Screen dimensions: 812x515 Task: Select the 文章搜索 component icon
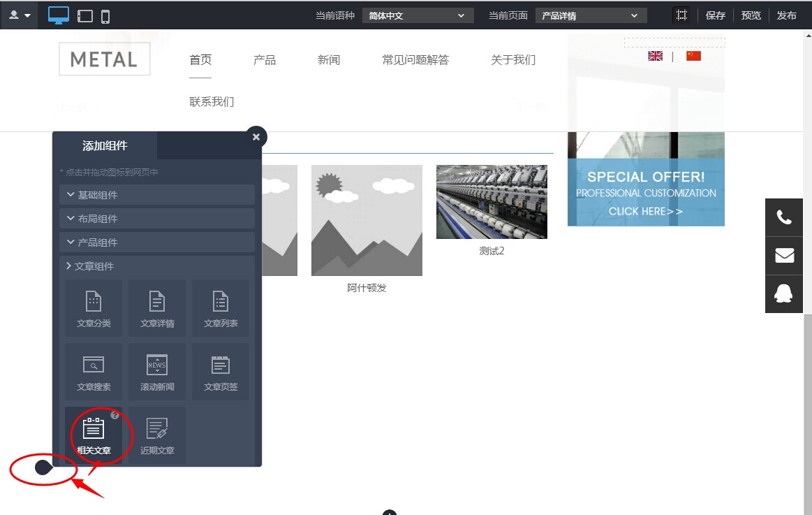(93, 371)
